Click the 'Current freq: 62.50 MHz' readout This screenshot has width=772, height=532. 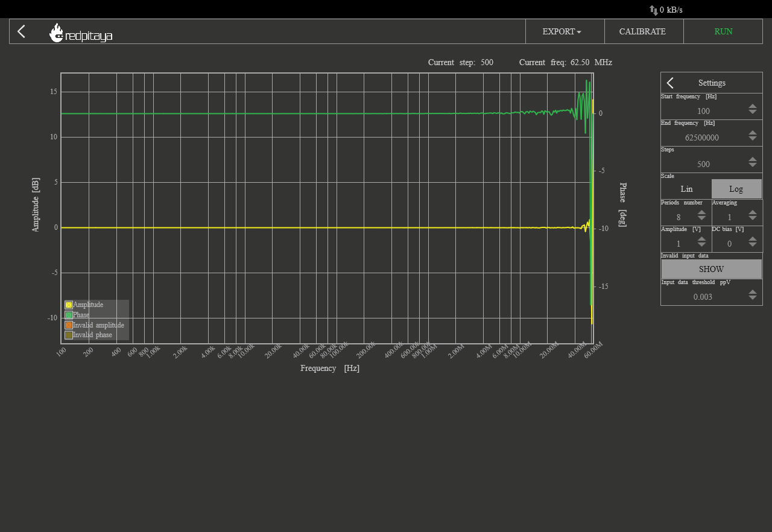click(x=566, y=62)
